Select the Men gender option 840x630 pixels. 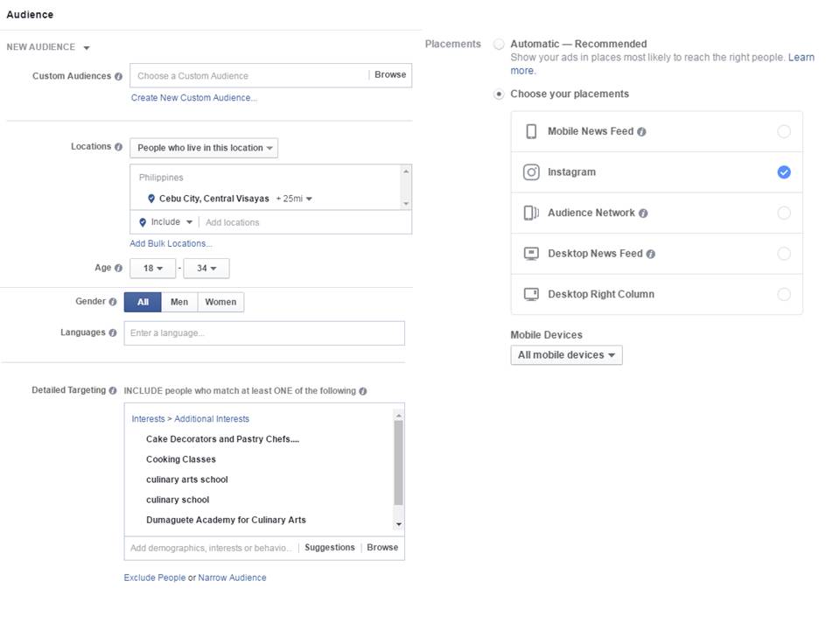tap(179, 302)
